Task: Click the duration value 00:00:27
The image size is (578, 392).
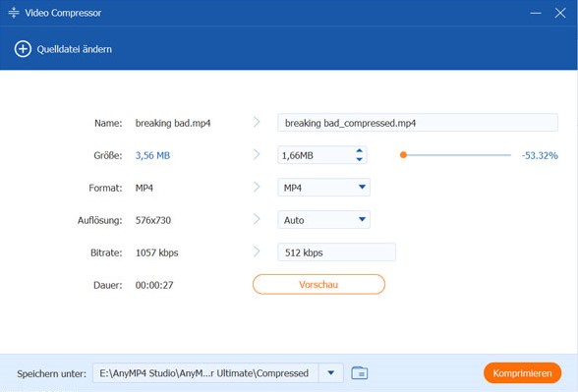Action: tap(154, 285)
